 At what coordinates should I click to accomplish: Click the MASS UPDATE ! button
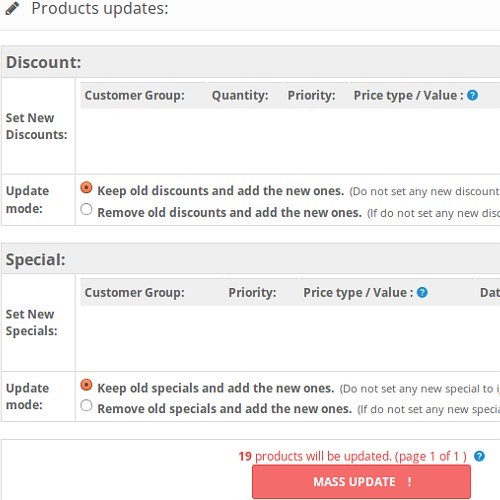click(361, 482)
